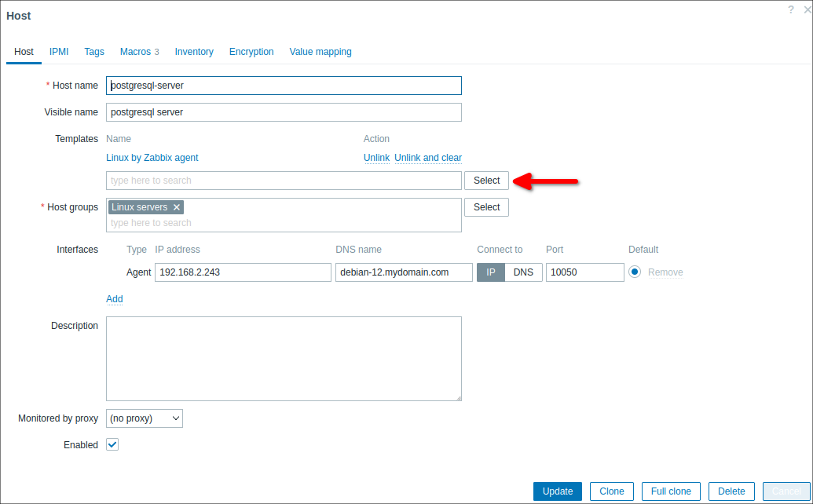Viewport: 813px width, 504px height.
Task: Unlink the Linux by Zabbix agent template
Action: pyautogui.click(x=376, y=157)
